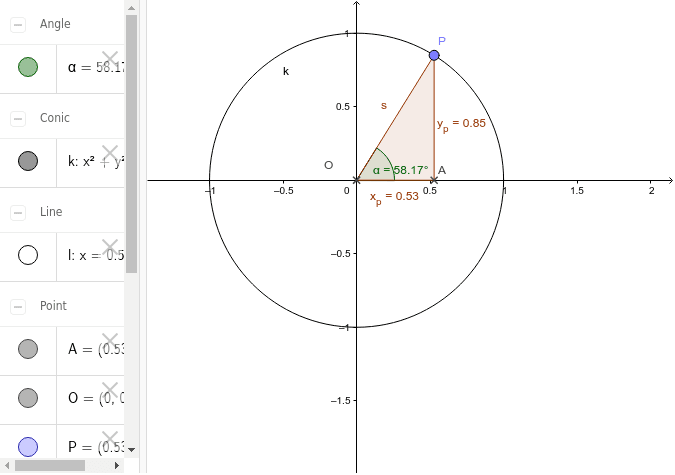Click the angle label α = 58.17°
Screen dimensions: 675x475
pos(401,170)
